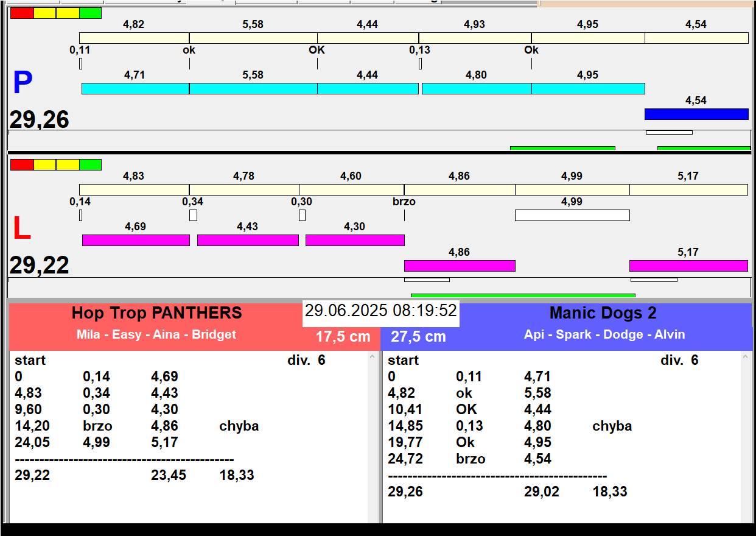756x536 pixels.
Task: Click the small white box under 0,34
Action: pos(193,215)
